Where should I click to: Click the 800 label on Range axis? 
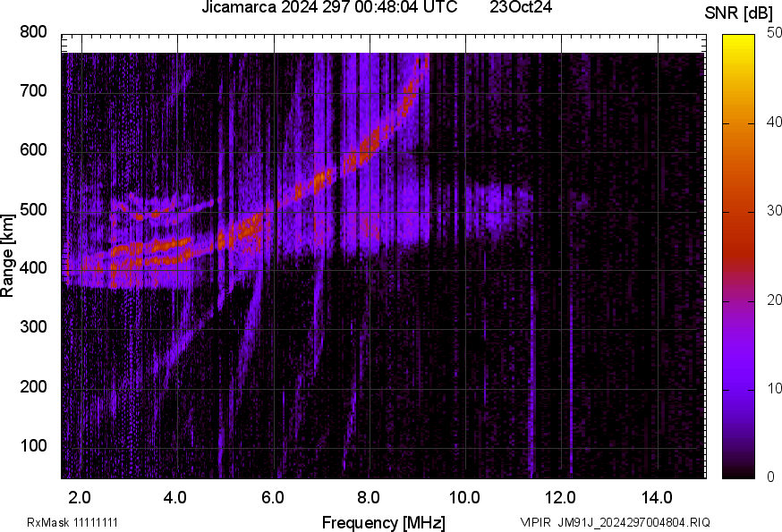[x=33, y=32]
